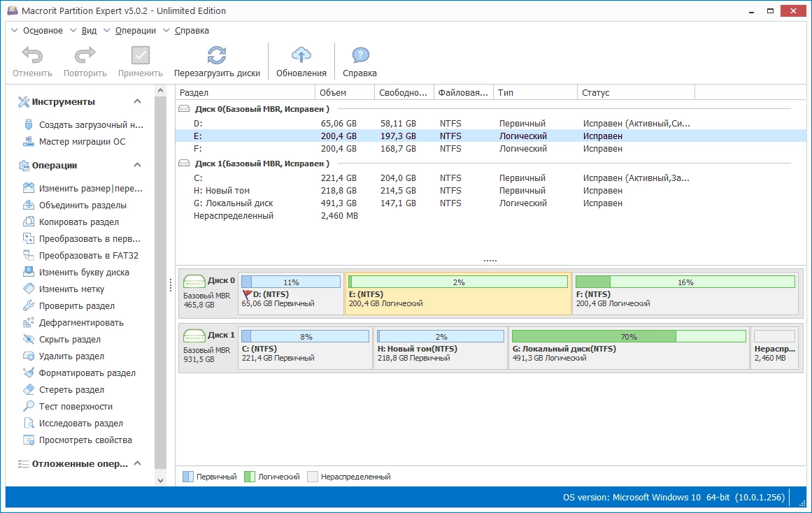Sort by the Файловая... column header
This screenshot has width=812, height=513.
[464, 92]
